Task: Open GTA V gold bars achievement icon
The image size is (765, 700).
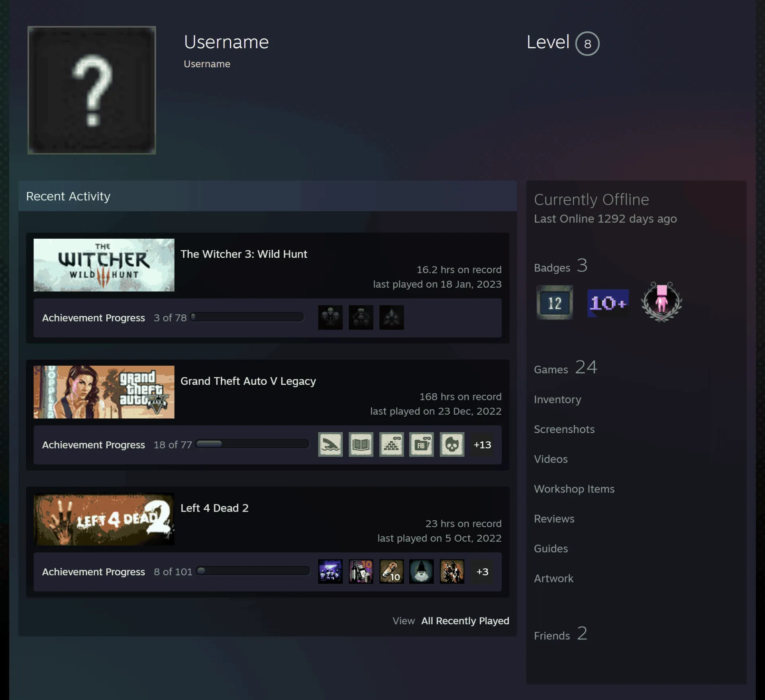Action: [392, 444]
